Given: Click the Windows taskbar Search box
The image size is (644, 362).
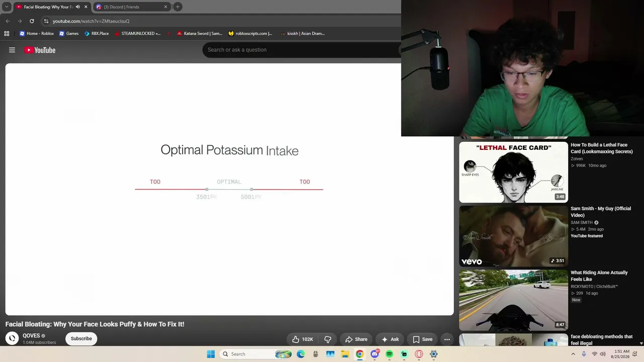Looking at the screenshot, I should point(256,354).
